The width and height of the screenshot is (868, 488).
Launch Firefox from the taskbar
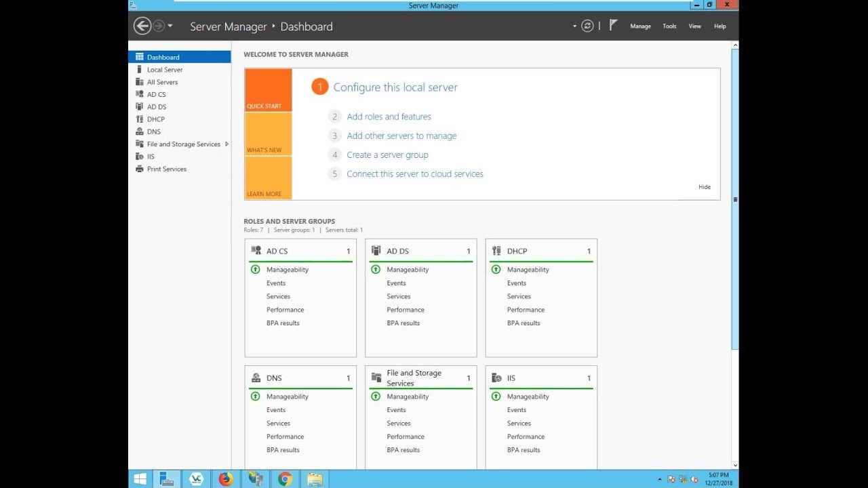(226, 479)
